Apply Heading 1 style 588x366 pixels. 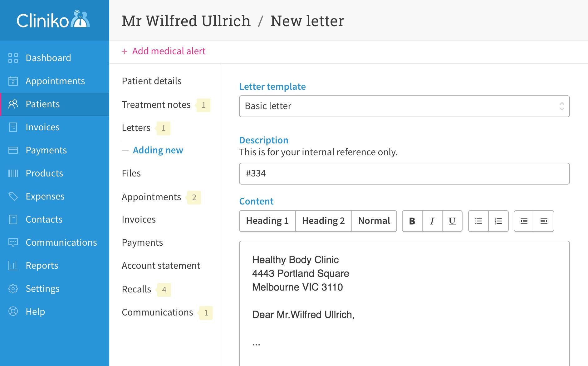(x=267, y=221)
